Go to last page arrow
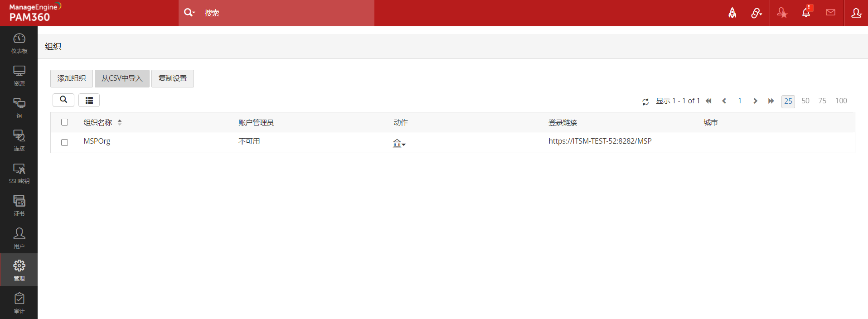 point(771,101)
